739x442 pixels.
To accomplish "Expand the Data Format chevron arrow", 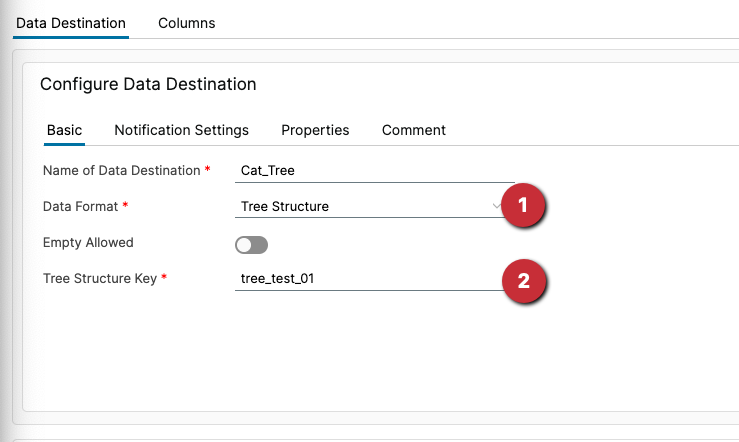I will point(497,206).
